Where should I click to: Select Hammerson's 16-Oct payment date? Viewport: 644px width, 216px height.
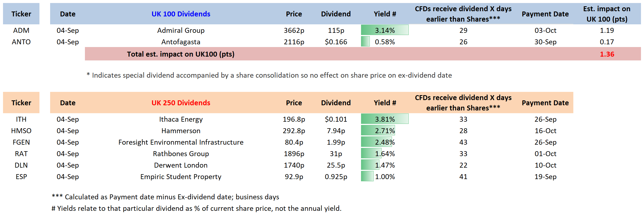[x=545, y=131]
